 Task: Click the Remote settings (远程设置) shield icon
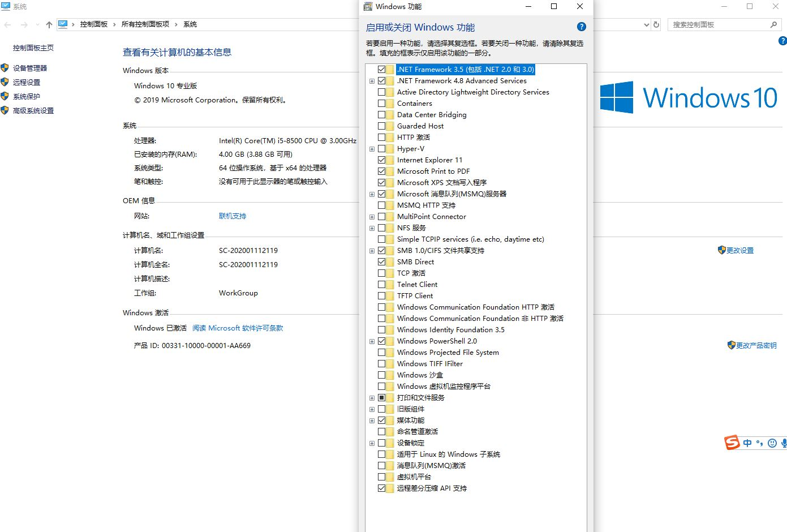tap(5, 82)
